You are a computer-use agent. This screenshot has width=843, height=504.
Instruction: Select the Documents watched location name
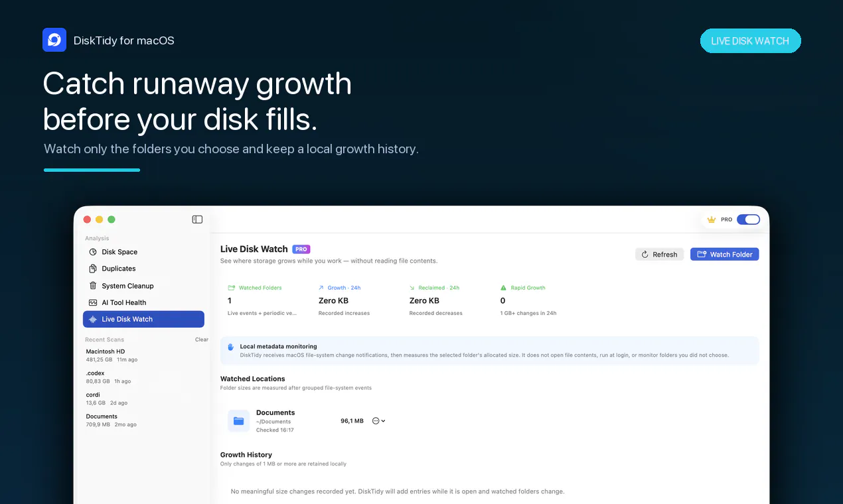click(x=275, y=412)
